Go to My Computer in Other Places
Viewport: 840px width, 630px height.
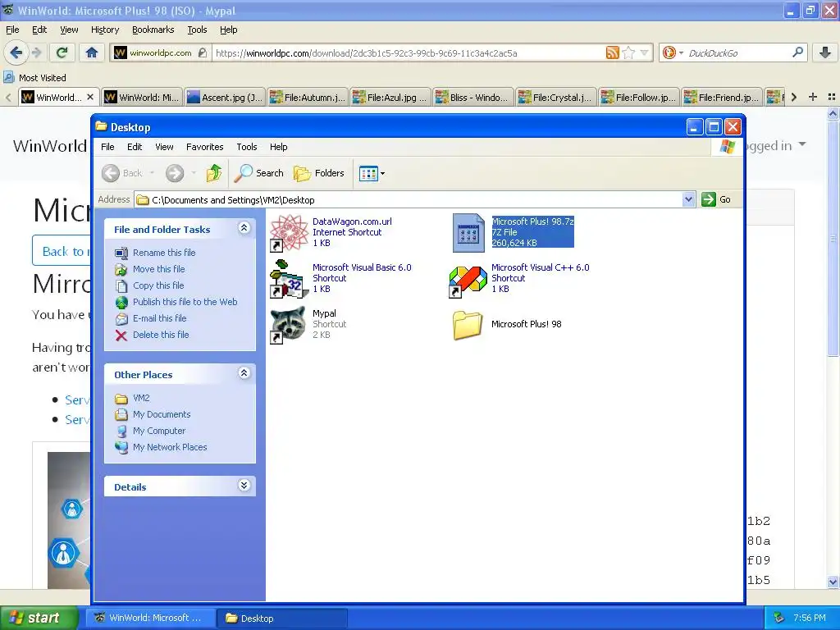(x=158, y=431)
